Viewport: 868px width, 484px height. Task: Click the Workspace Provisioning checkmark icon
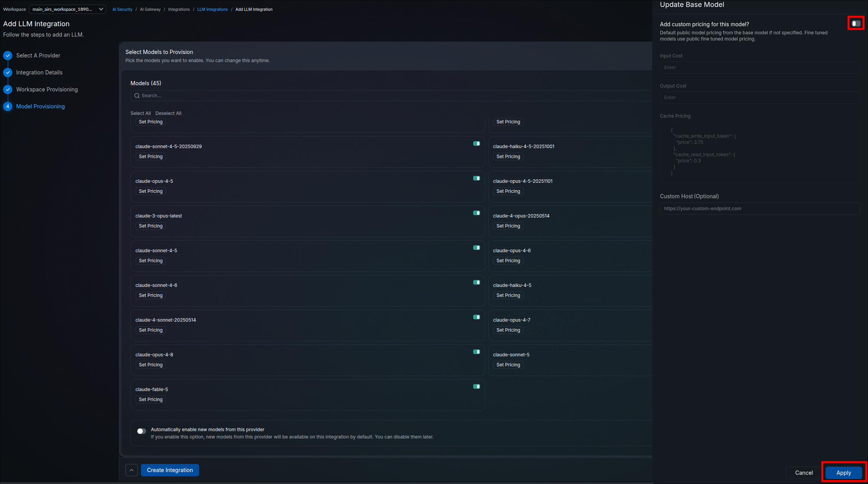pos(8,89)
